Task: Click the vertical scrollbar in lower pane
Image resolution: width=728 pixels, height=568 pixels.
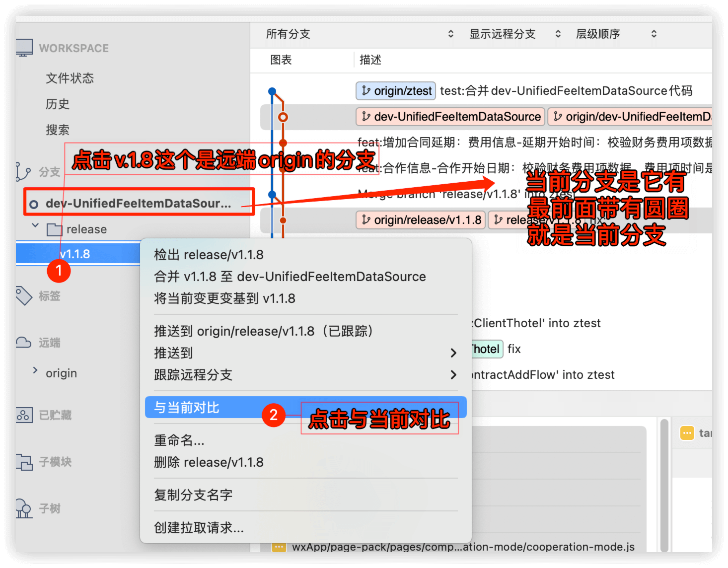Action: coord(664,485)
